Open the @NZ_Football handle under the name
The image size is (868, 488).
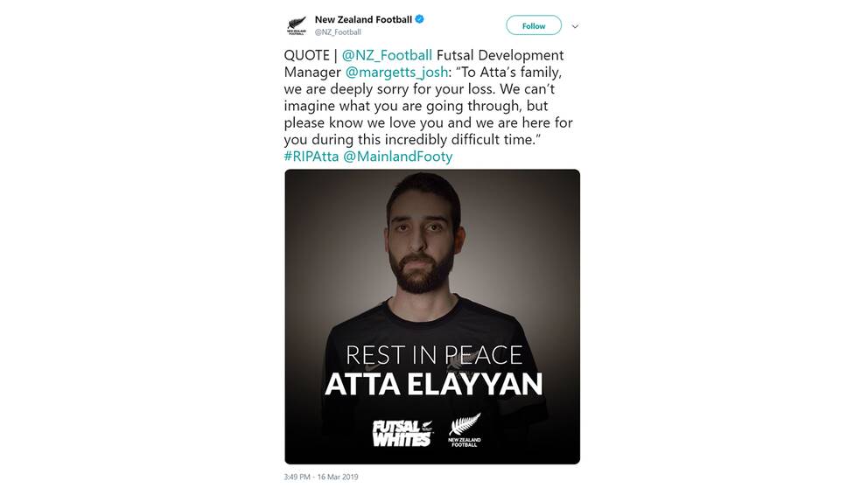tap(338, 32)
